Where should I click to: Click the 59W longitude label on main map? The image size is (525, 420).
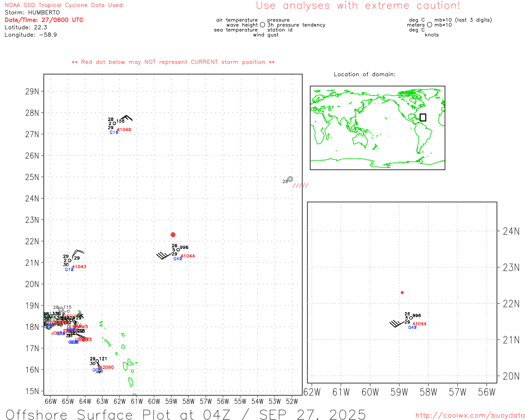click(171, 401)
